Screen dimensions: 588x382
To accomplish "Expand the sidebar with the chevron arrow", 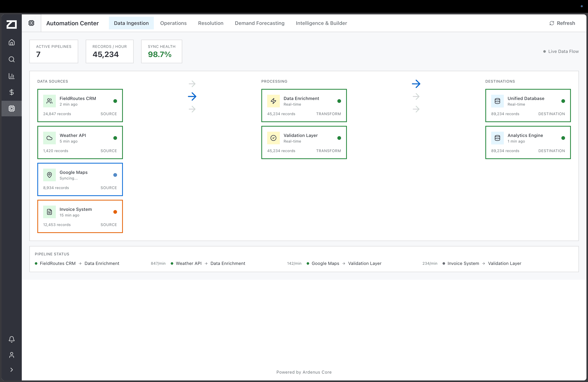I will tap(12, 370).
